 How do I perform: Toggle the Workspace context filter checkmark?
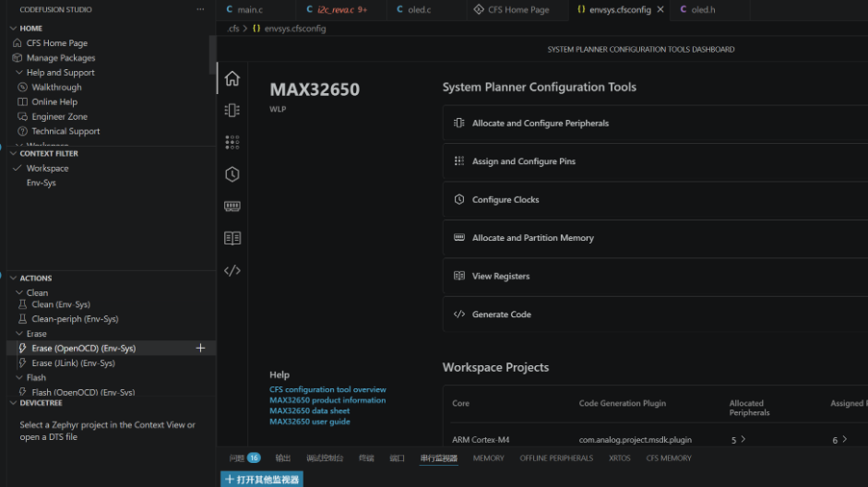pyautogui.click(x=18, y=168)
